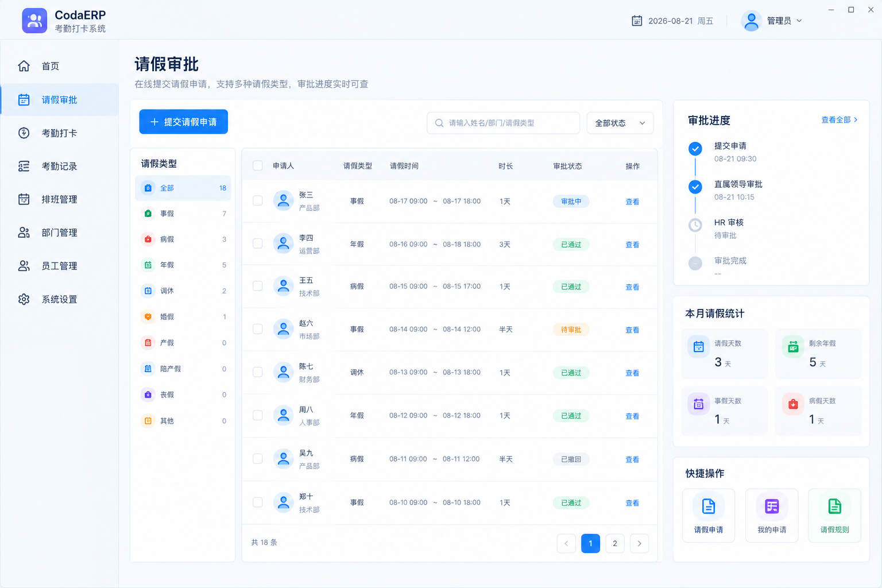Open 考勤打卡 menu item
The image size is (882, 588).
point(60,133)
